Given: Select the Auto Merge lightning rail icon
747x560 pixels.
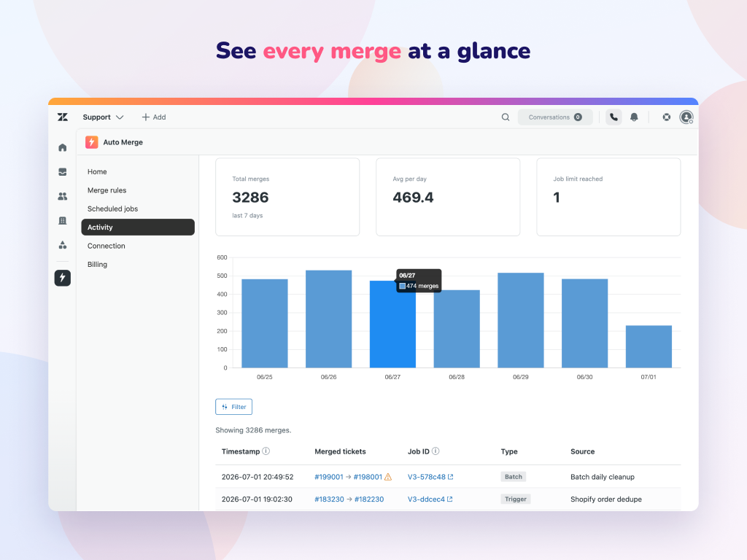Looking at the screenshot, I should click(63, 278).
